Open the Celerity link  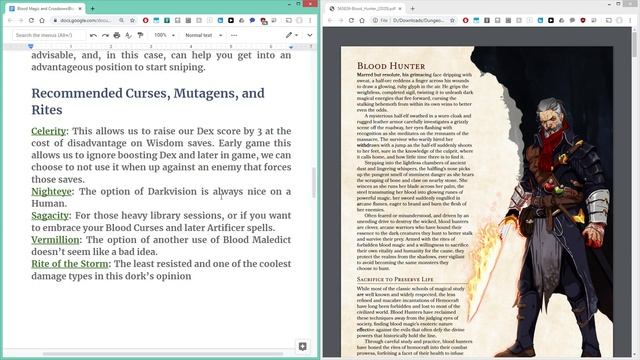(49, 131)
